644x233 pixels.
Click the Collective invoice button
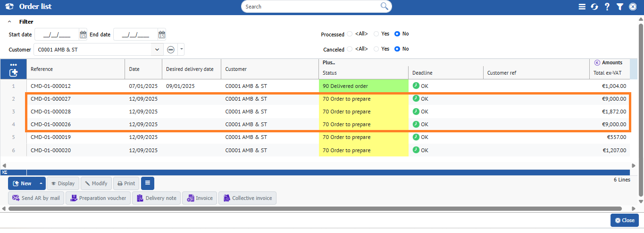point(247,198)
